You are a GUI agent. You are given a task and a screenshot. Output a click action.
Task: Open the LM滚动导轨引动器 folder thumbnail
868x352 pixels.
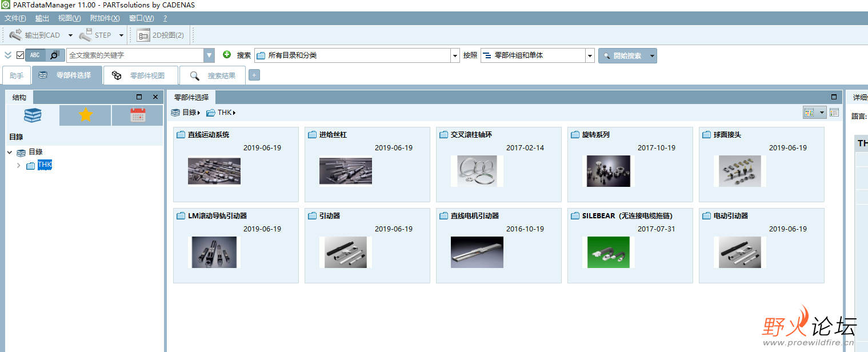pyautogui.click(x=214, y=252)
